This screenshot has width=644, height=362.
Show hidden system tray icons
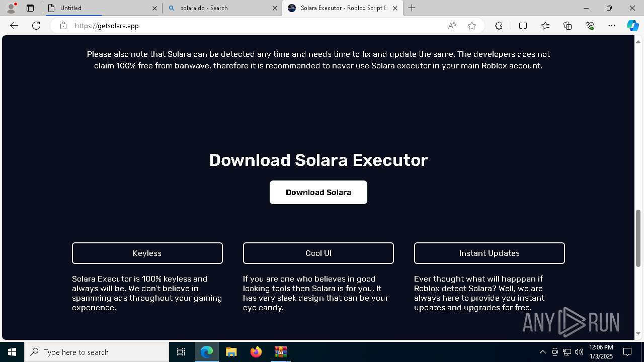pos(542,352)
